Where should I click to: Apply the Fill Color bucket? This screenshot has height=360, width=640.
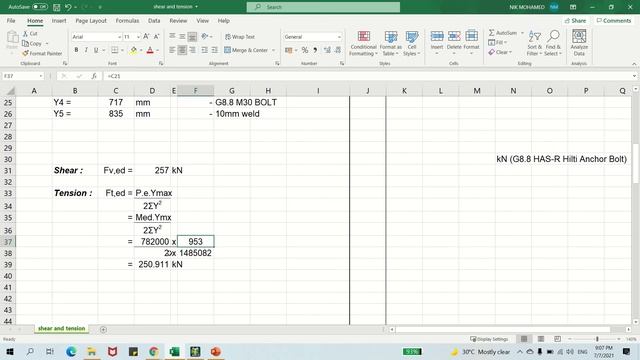pyautogui.click(x=133, y=50)
